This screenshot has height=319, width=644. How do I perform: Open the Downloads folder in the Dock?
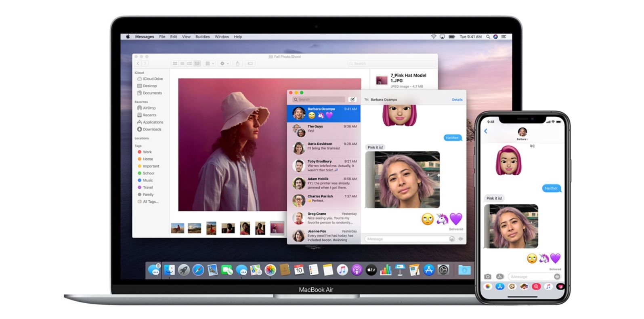(x=464, y=270)
